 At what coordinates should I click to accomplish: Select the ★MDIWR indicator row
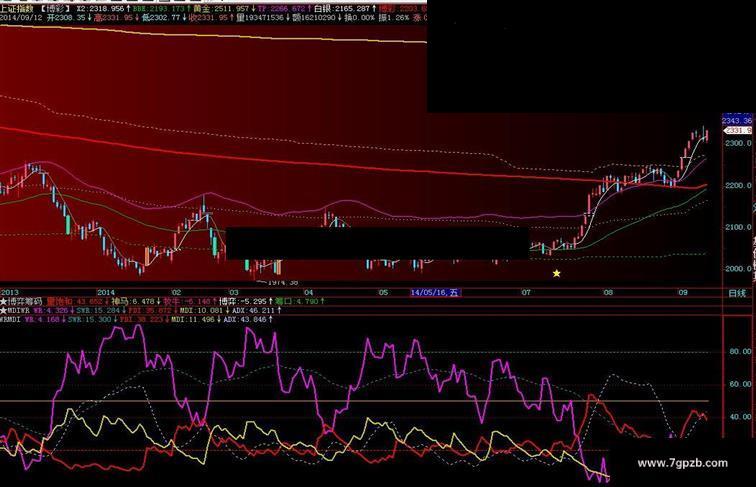point(15,311)
